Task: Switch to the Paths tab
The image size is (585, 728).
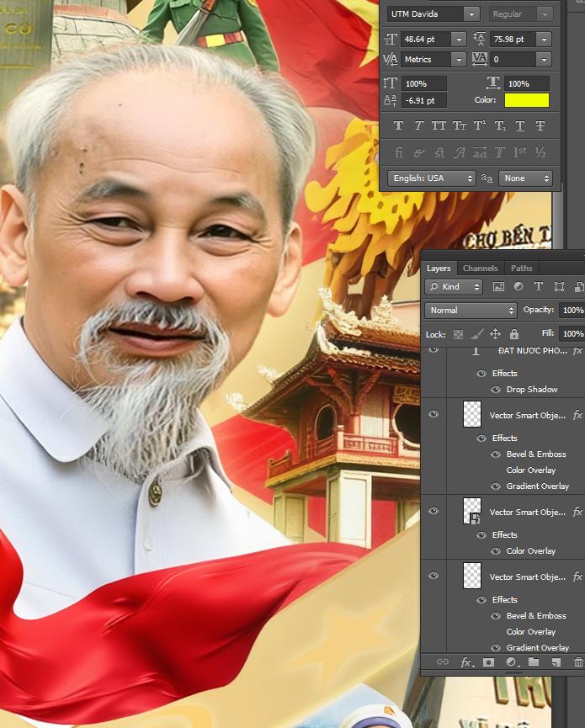Action: click(x=522, y=268)
